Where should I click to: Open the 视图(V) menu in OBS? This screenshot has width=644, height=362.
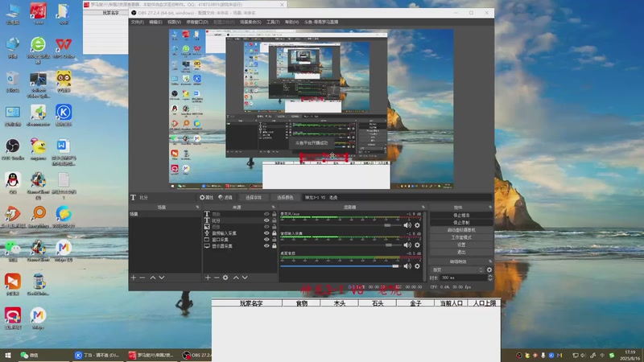(x=174, y=23)
